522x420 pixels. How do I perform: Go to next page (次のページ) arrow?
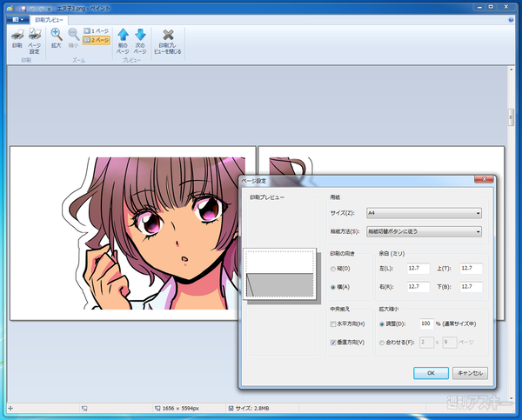coord(140,41)
